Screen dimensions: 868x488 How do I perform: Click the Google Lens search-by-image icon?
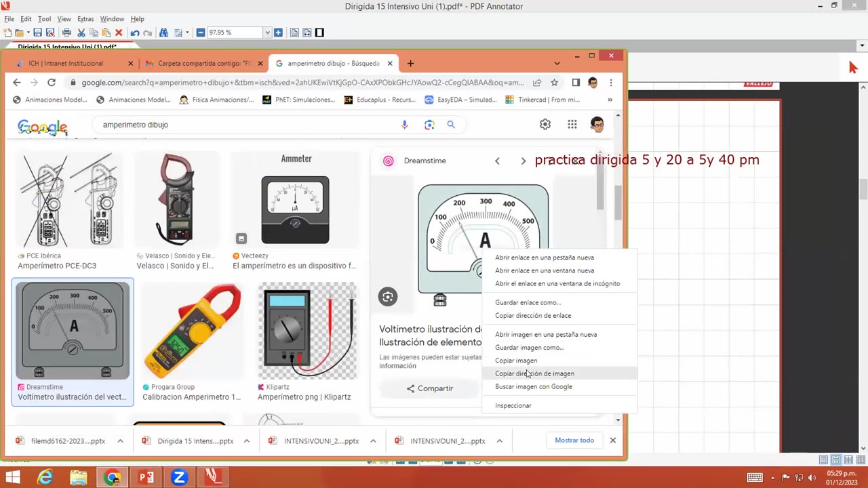tap(429, 125)
